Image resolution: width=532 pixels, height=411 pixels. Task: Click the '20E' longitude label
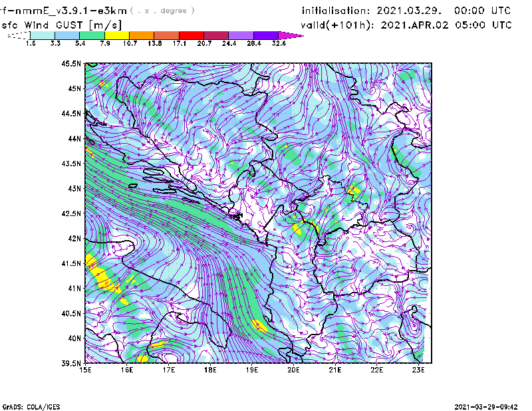[293, 370]
